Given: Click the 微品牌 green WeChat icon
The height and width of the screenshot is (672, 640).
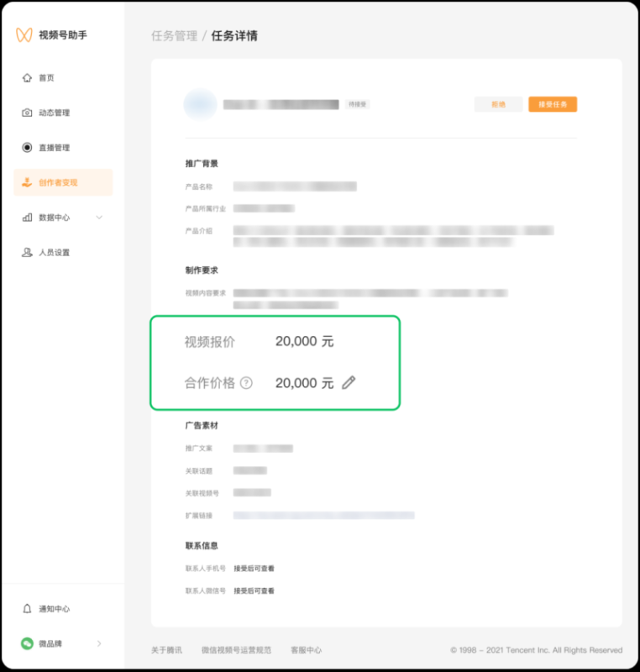Looking at the screenshot, I should 27,643.
